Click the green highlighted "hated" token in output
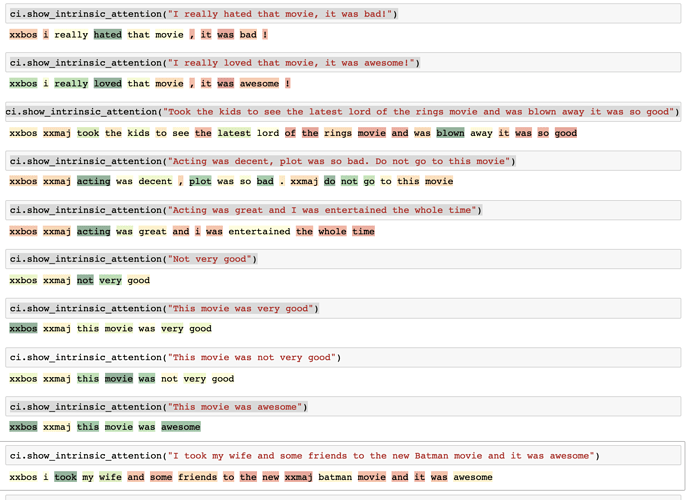This screenshot has width=688, height=500. click(x=107, y=35)
